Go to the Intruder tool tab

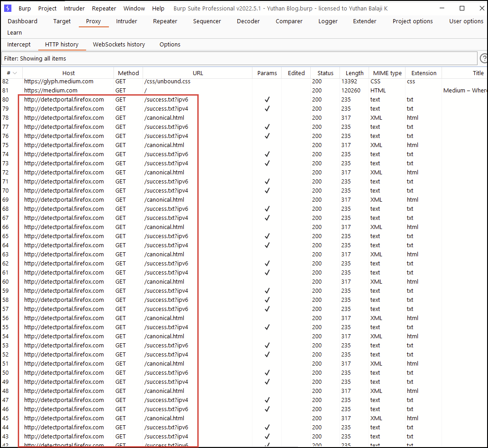pyautogui.click(x=126, y=21)
